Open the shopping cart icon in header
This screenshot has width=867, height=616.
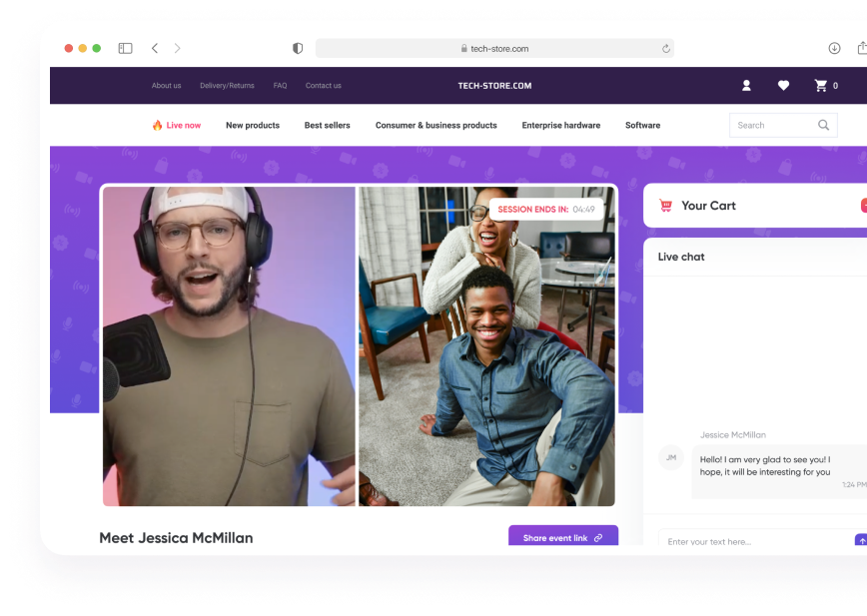click(x=821, y=86)
